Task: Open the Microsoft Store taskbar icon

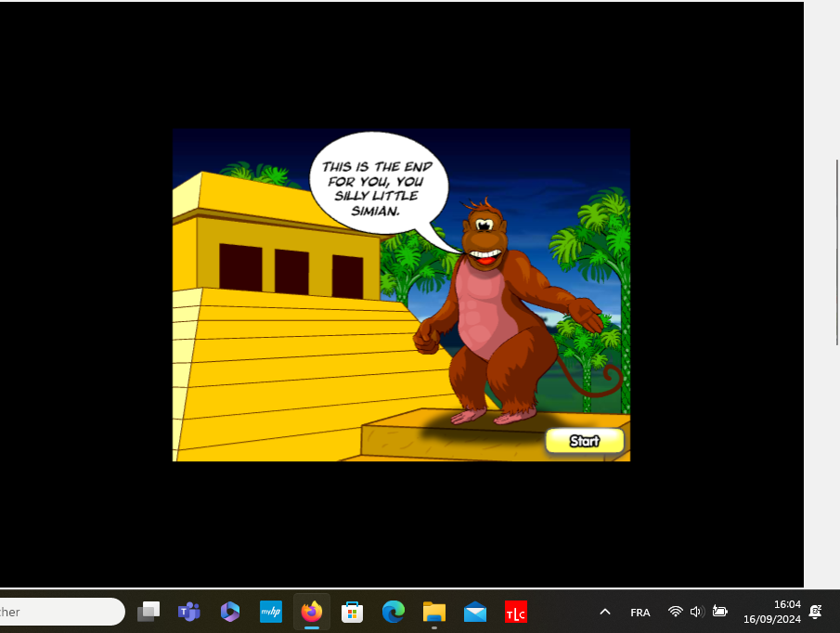Action: tap(353, 612)
